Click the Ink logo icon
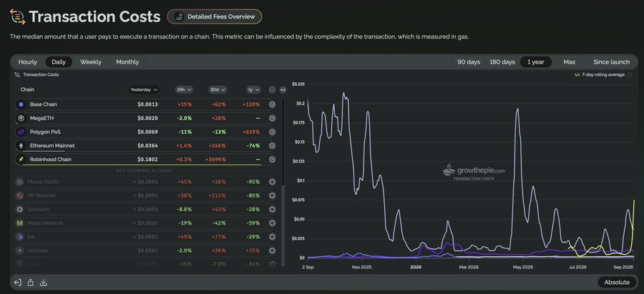 click(20, 237)
